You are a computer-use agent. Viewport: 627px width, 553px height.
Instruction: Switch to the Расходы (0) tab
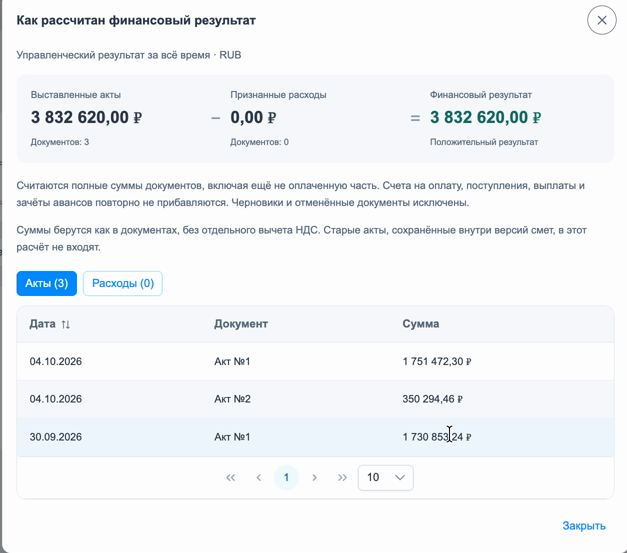pos(123,283)
